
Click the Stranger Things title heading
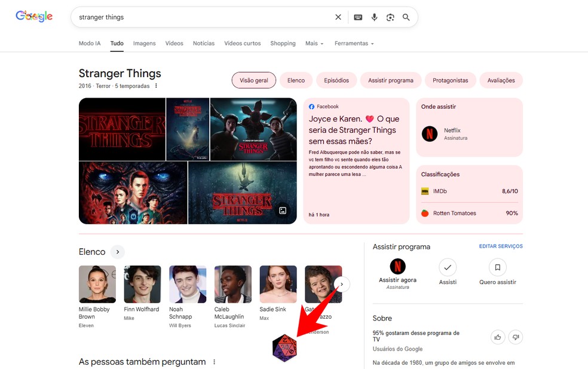point(120,73)
